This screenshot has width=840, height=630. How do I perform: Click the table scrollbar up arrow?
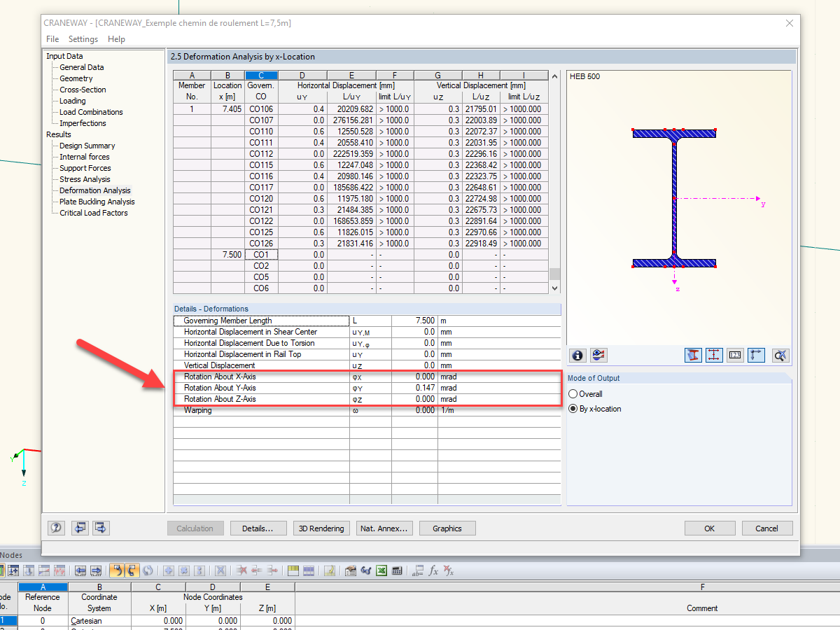(555, 76)
